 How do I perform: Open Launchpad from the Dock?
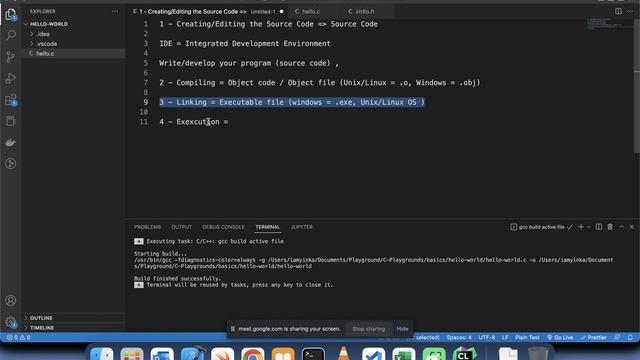[x=132, y=354]
